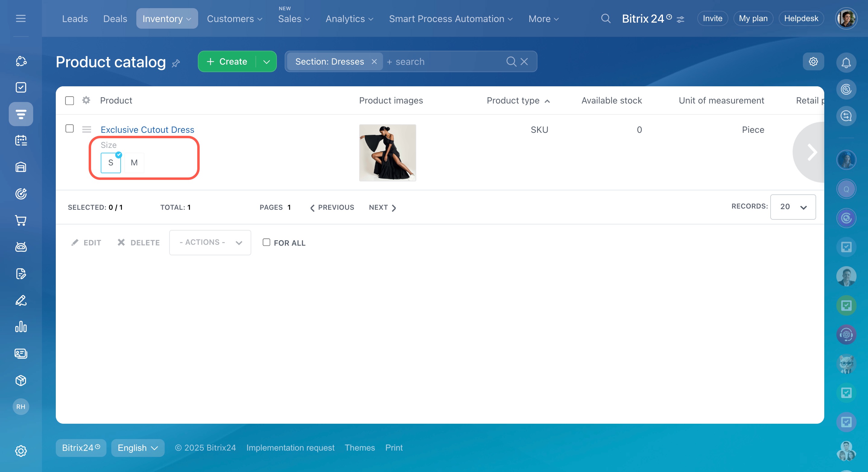Viewport: 868px width, 472px height.
Task: Pin the Product catalog page
Action: click(176, 63)
